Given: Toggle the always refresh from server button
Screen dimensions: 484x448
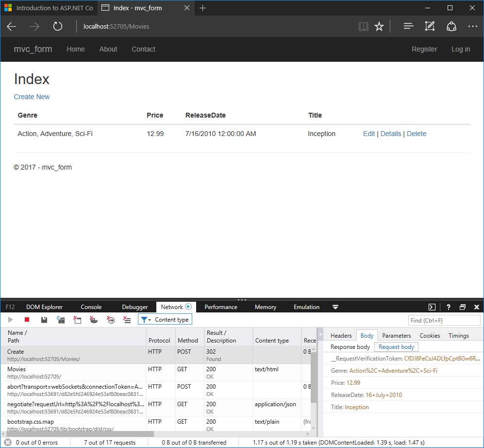Looking at the screenshot, I should 61,320.
